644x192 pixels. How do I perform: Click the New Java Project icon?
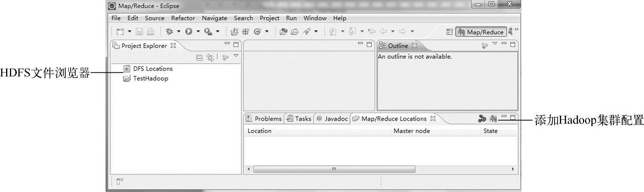pyautogui.click(x=234, y=31)
